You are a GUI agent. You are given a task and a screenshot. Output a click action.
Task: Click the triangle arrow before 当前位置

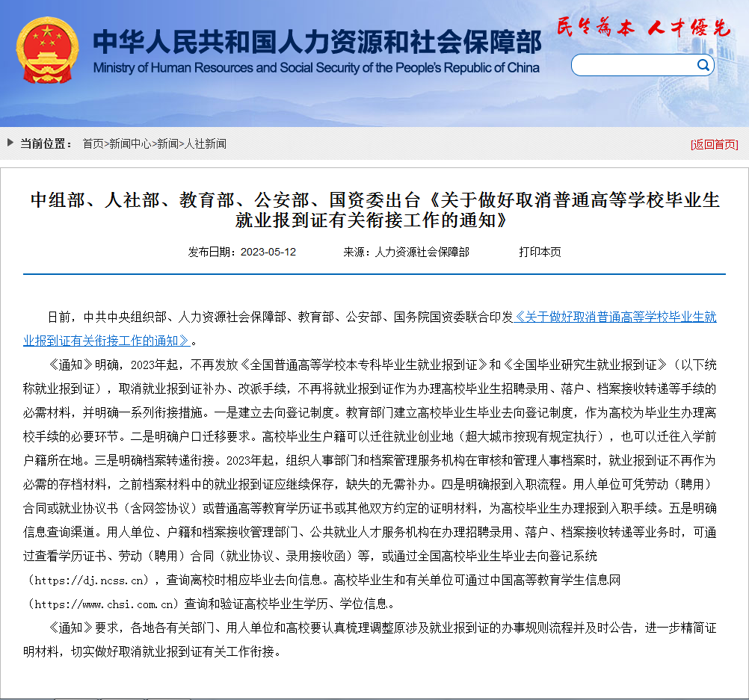[10, 143]
